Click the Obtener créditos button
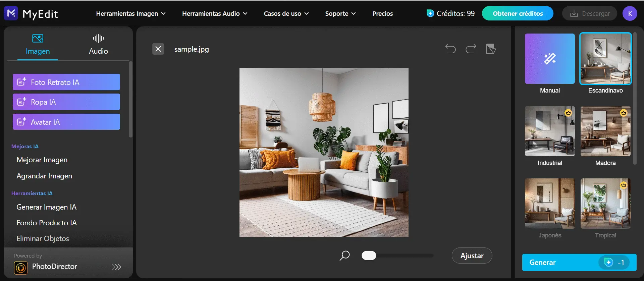The height and width of the screenshot is (281, 644). [x=518, y=13]
